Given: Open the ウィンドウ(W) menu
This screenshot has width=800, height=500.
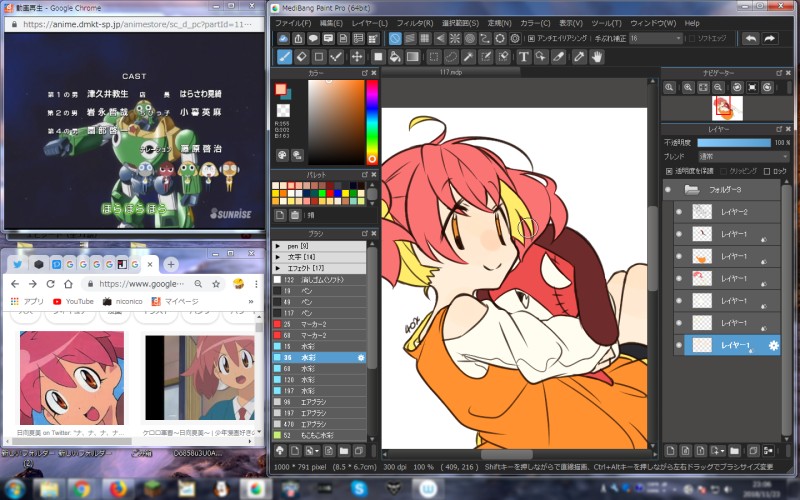Looking at the screenshot, I should (653, 23).
